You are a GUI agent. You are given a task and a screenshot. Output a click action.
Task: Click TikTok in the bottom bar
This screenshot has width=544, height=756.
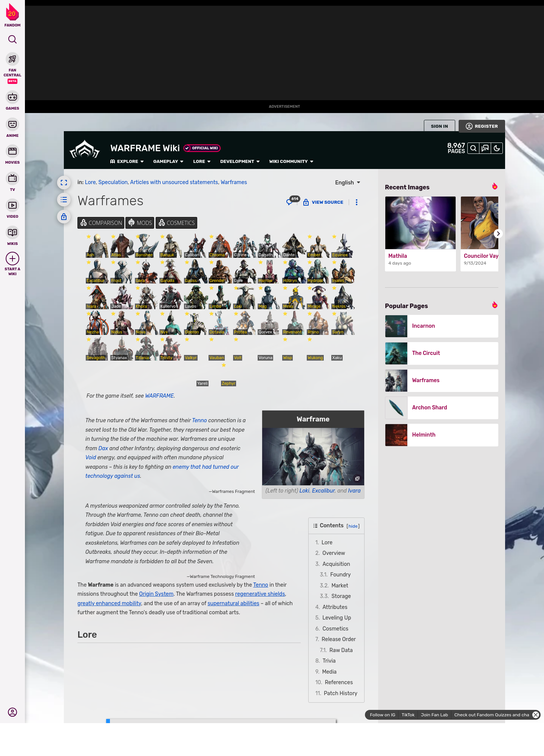408,715
